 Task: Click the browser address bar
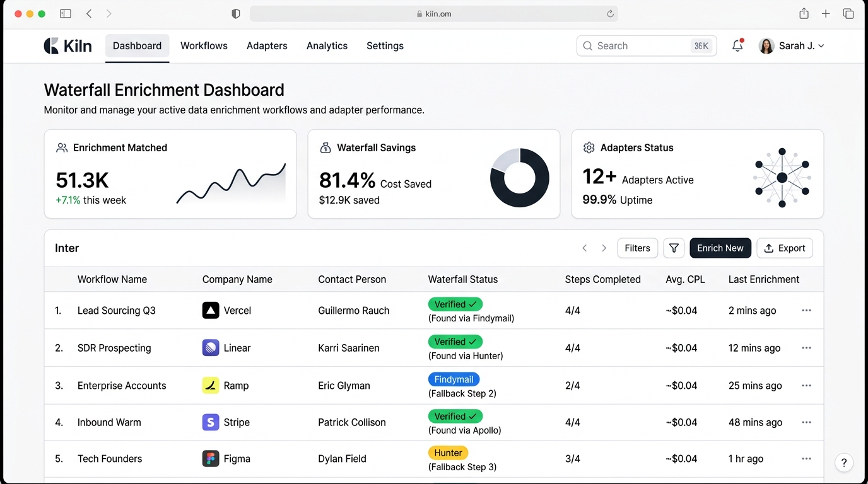pos(434,14)
